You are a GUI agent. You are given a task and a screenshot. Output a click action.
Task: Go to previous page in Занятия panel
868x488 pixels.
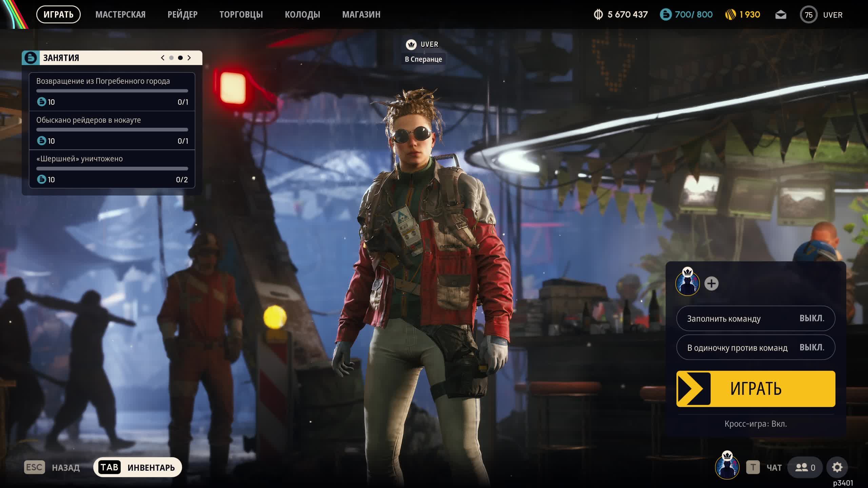(x=163, y=58)
